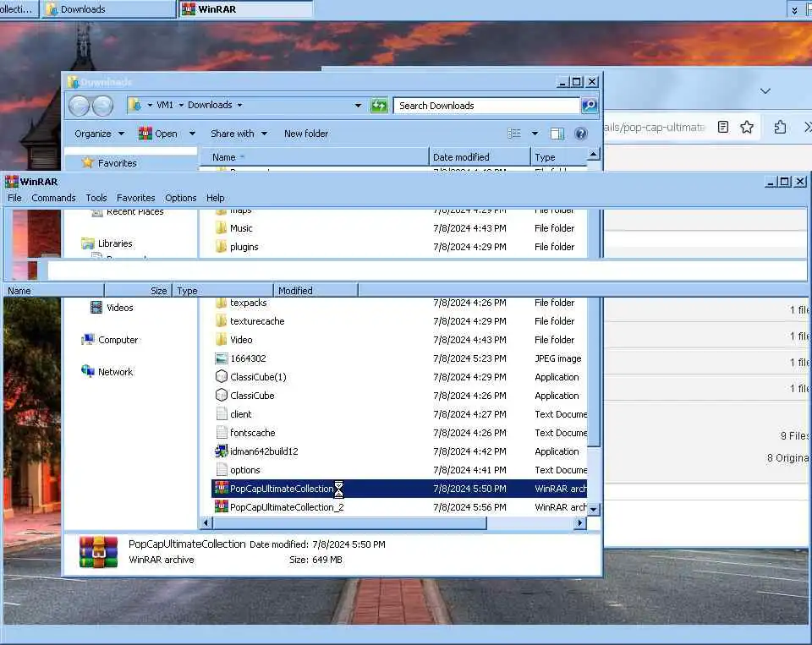The height and width of the screenshot is (645, 812).
Task: Select the ClassiCube(1) application
Action: coord(259,377)
